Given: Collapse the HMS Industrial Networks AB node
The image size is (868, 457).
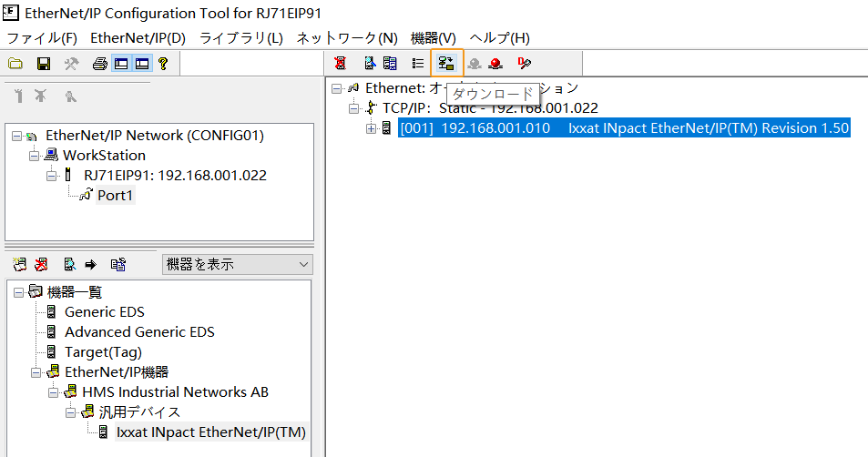Looking at the screenshot, I should (53, 392).
